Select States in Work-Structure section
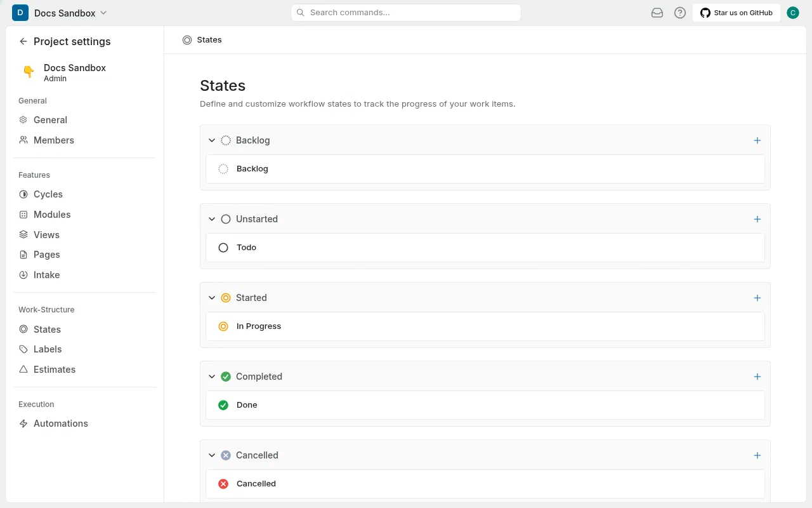 (85, 330)
